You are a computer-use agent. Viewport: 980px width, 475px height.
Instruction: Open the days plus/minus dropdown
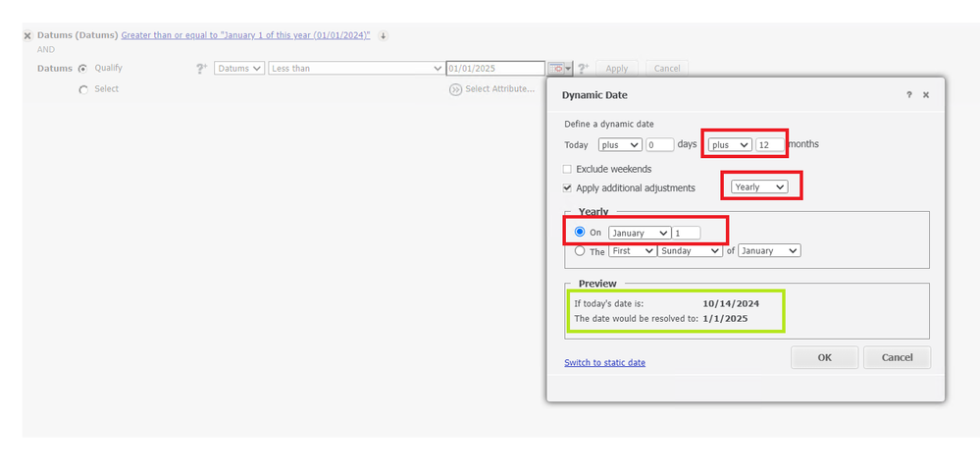(620, 145)
